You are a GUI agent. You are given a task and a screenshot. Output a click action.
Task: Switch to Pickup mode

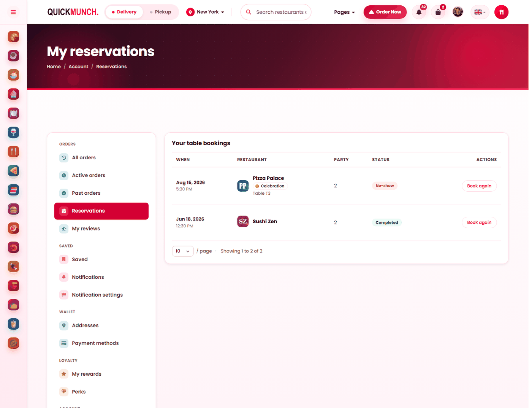tap(161, 12)
